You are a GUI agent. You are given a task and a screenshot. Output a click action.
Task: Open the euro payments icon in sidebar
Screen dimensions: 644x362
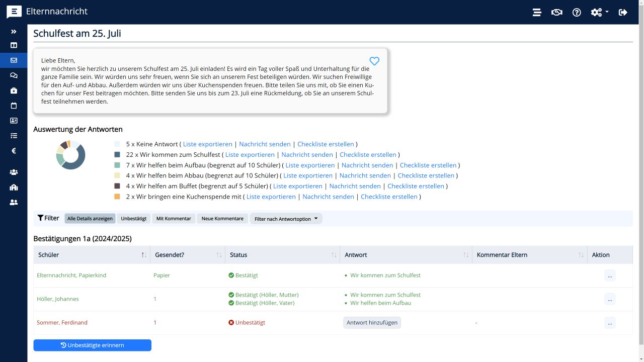14,151
